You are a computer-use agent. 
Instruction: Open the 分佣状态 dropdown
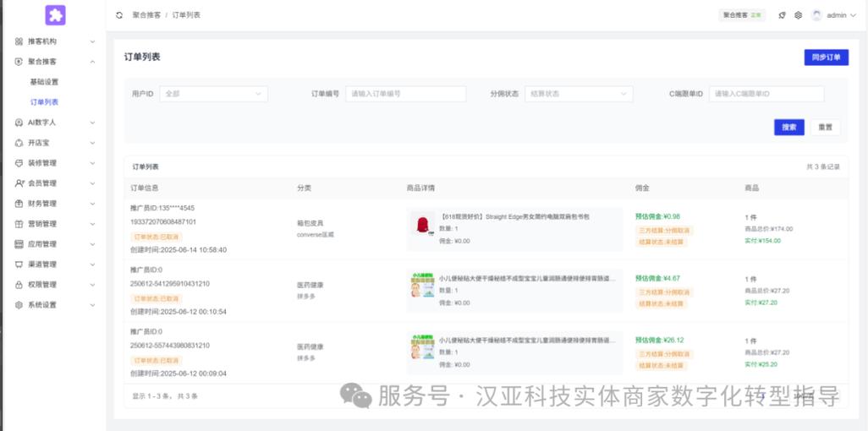click(x=579, y=94)
